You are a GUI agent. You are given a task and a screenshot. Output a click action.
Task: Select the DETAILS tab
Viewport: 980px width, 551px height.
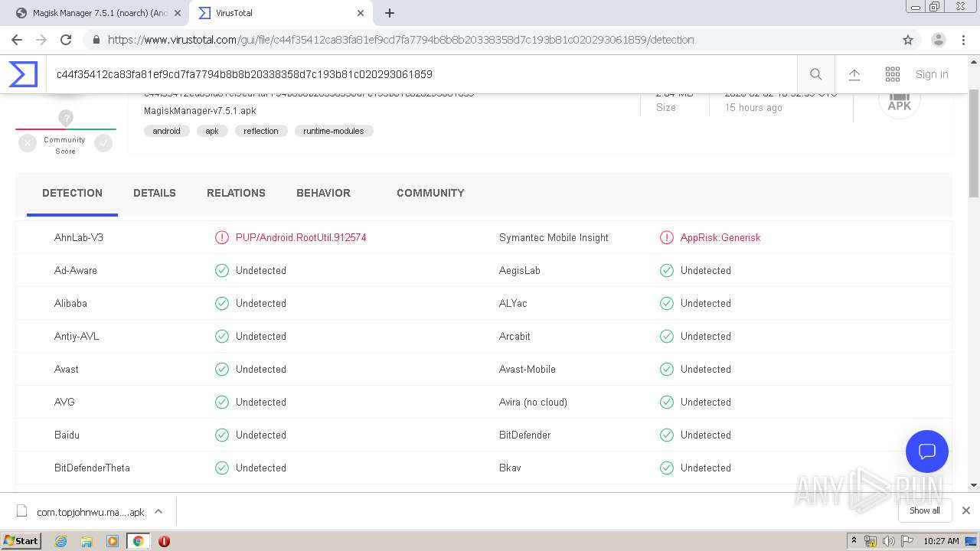pyautogui.click(x=155, y=193)
